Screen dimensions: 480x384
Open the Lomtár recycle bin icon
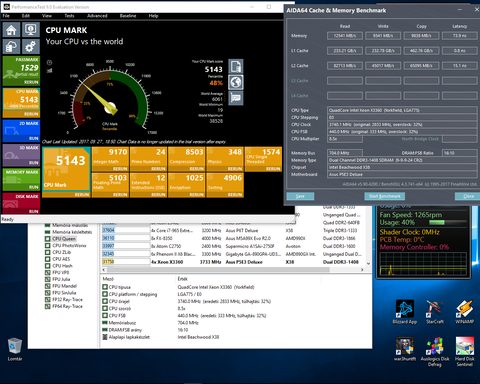15,349
